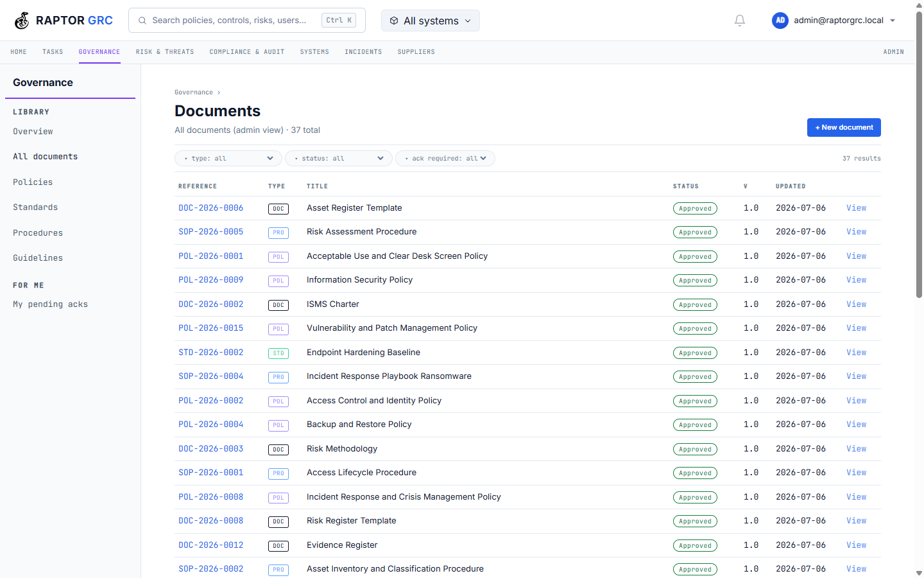Go to the Incidents tab
The image size is (924, 578).
(363, 52)
